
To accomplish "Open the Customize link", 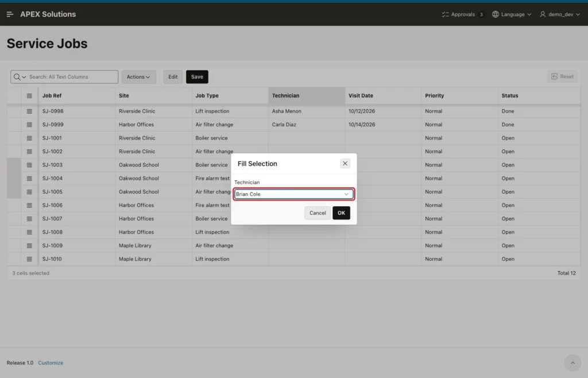I will 51,363.
